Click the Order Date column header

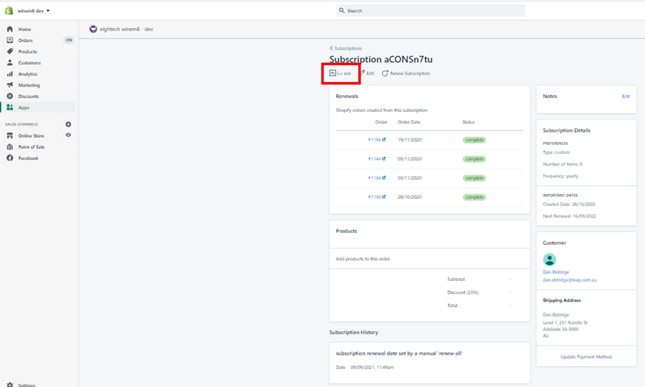pyautogui.click(x=409, y=122)
